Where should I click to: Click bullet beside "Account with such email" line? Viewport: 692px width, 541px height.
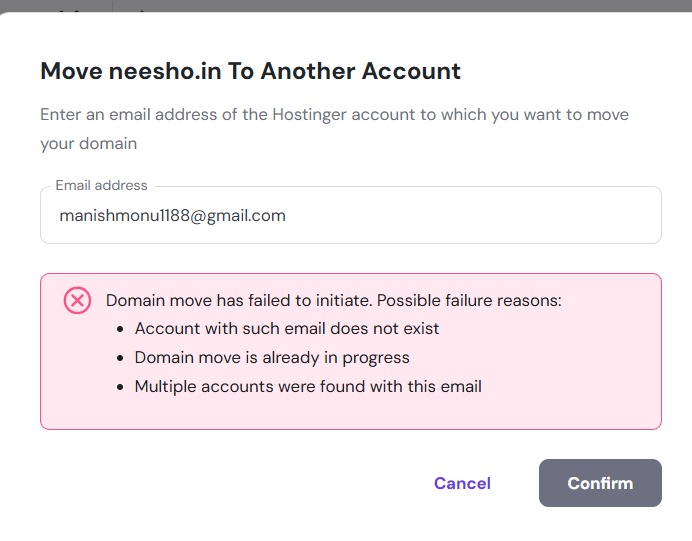[x=120, y=329]
